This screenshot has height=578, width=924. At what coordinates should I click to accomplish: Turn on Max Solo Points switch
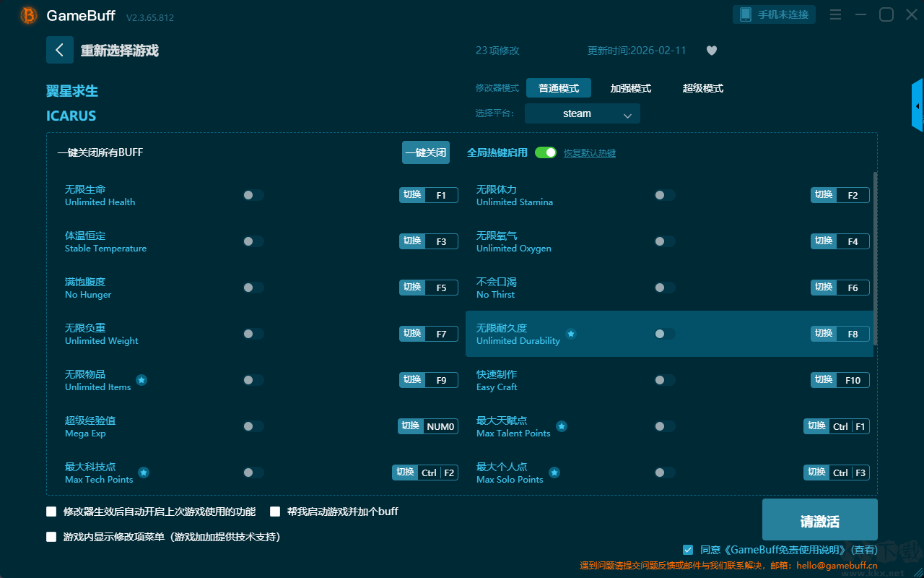click(665, 473)
